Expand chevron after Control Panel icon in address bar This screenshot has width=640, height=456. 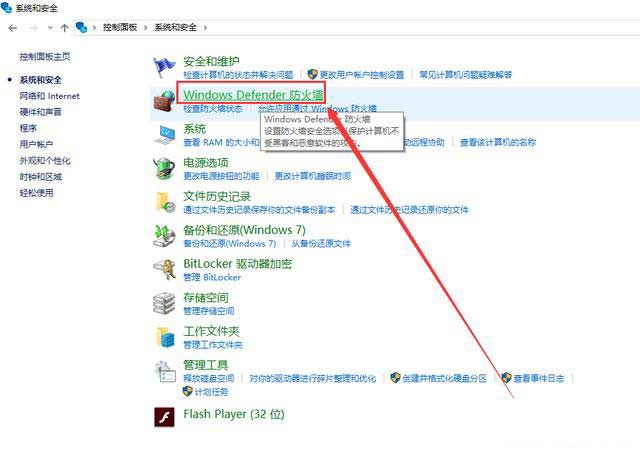(x=94, y=28)
